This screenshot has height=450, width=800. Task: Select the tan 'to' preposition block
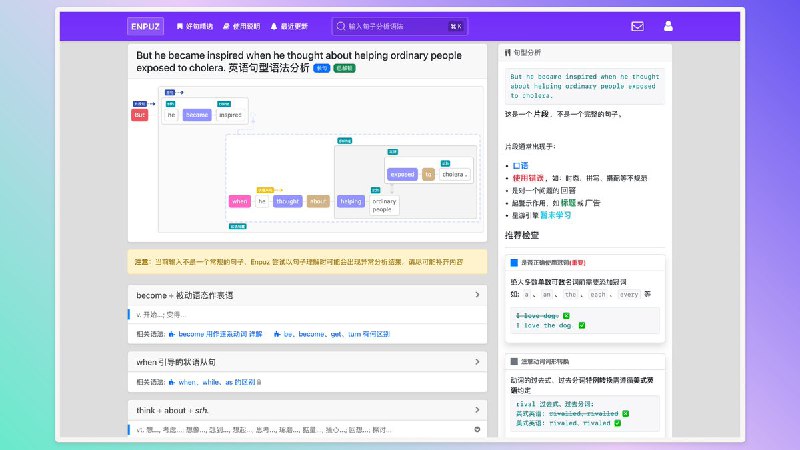(428, 174)
